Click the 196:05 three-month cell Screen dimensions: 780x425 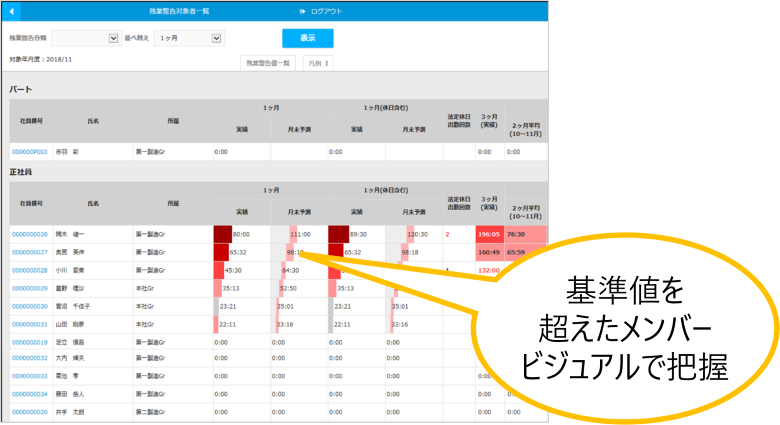(x=489, y=234)
